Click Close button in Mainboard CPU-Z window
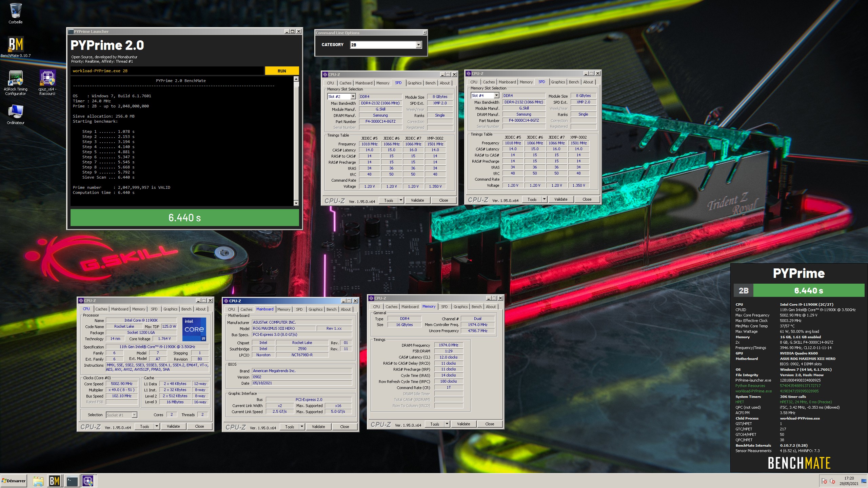 point(344,427)
